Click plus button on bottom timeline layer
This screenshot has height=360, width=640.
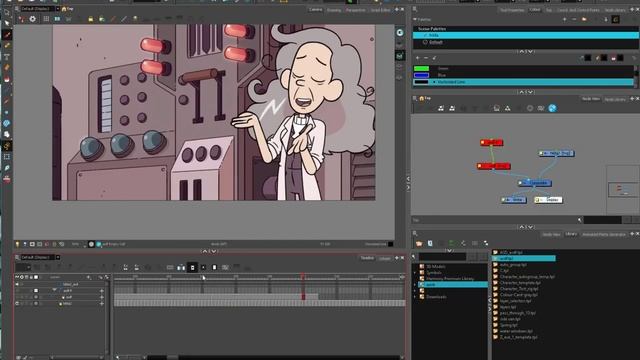coord(102,304)
